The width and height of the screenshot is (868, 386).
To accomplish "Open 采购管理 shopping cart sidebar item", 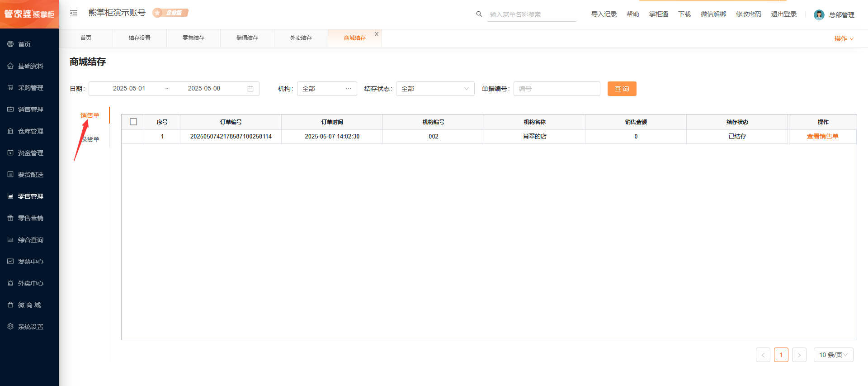I will tap(30, 88).
